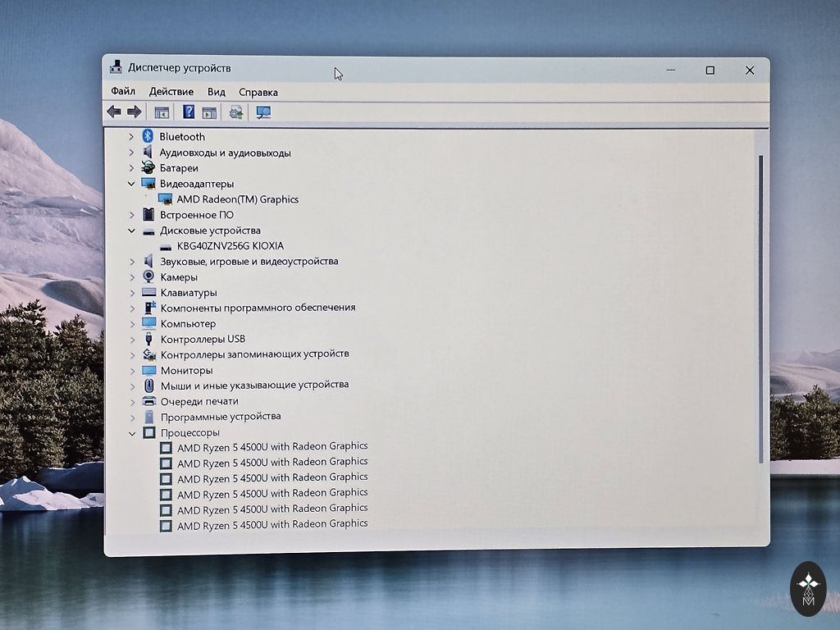Expand the Bluetooth category

point(131,137)
